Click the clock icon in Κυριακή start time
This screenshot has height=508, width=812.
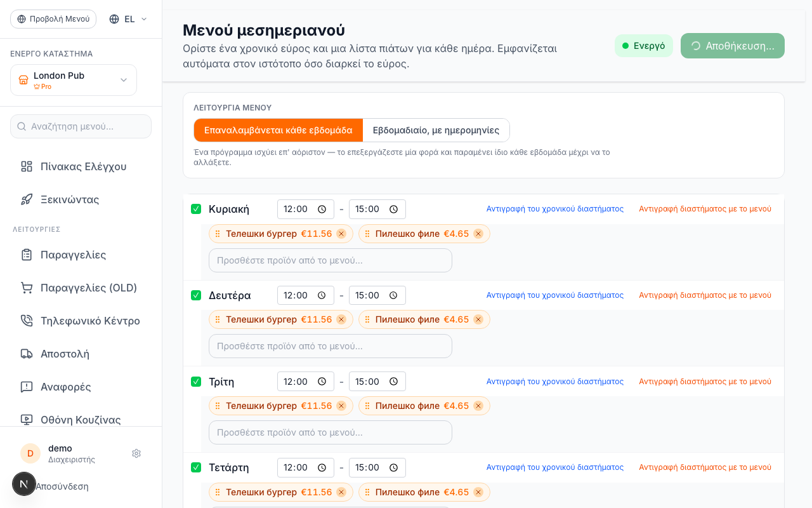322,209
